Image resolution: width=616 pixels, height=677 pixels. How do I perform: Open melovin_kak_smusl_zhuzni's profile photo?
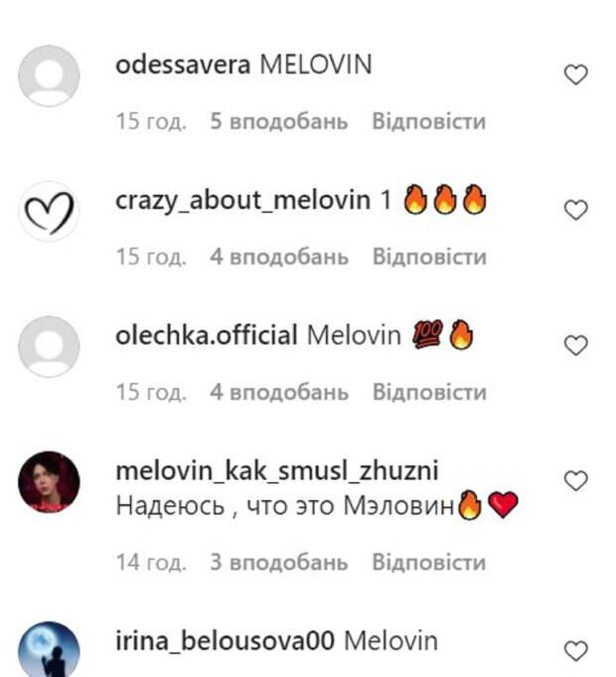[x=49, y=482]
